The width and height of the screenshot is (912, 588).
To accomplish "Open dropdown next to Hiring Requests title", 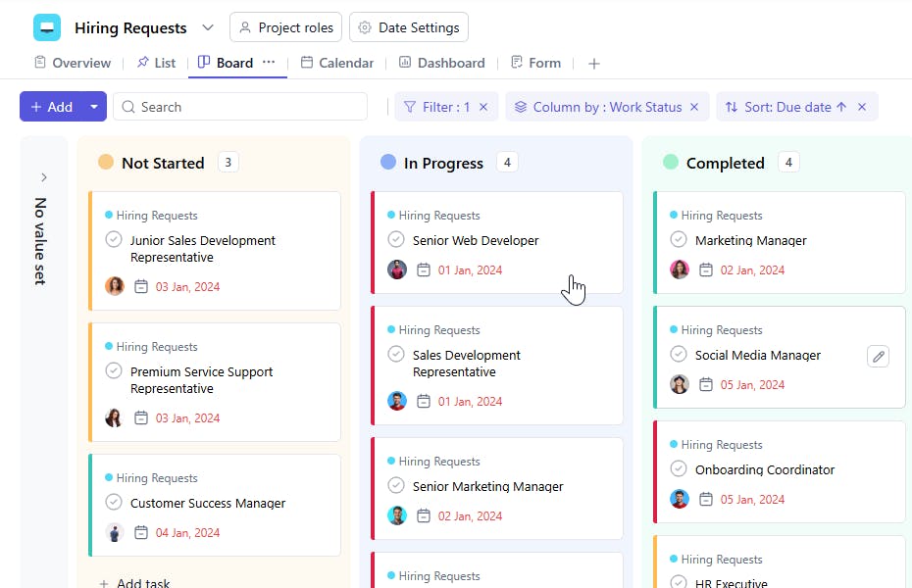I will point(207,27).
